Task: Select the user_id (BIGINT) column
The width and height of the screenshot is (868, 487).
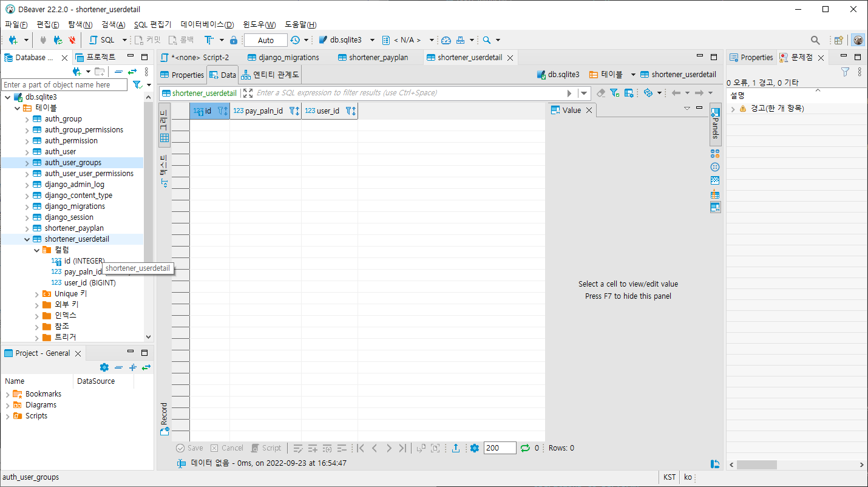Action: pyautogui.click(x=90, y=283)
